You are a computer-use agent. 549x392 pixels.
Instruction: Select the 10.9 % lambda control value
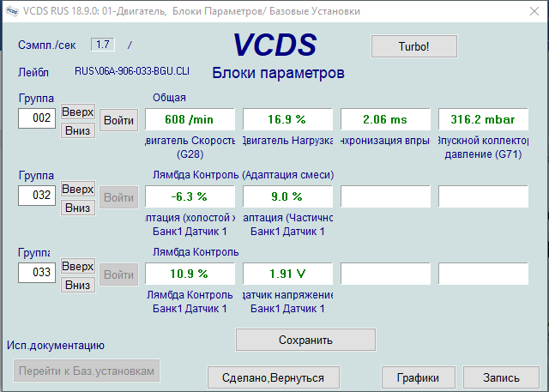(x=190, y=274)
